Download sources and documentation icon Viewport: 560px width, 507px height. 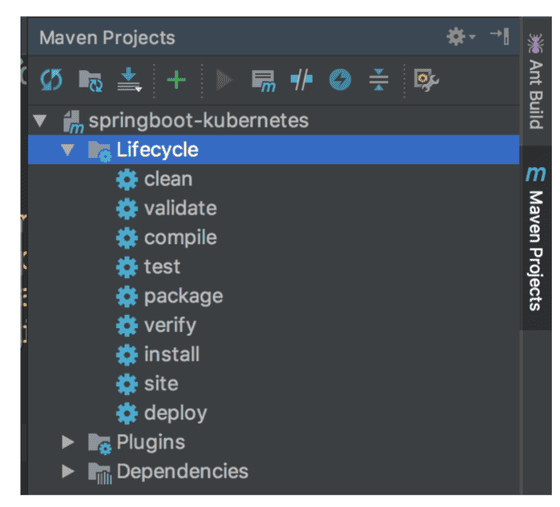pyautogui.click(x=129, y=79)
